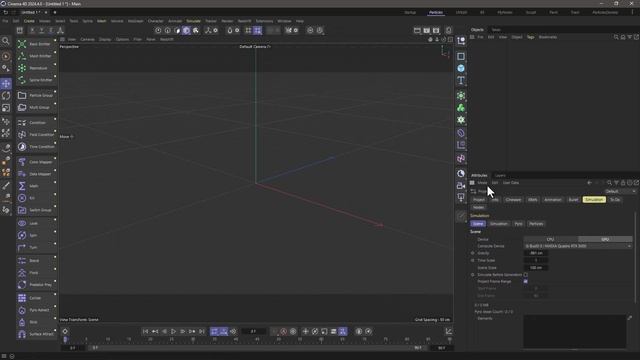
Task: Click the Gravity value field
Action: pyautogui.click(x=536, y=253)
